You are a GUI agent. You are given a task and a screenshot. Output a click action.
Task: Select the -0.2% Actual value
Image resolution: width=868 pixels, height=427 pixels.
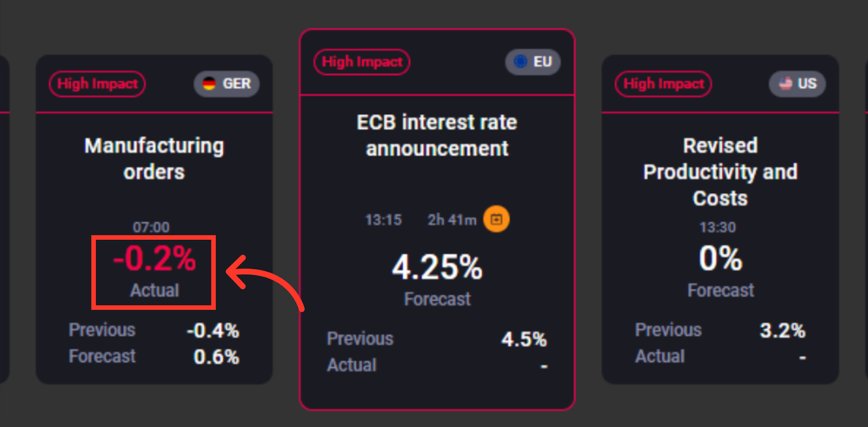(x=154, y=259)
